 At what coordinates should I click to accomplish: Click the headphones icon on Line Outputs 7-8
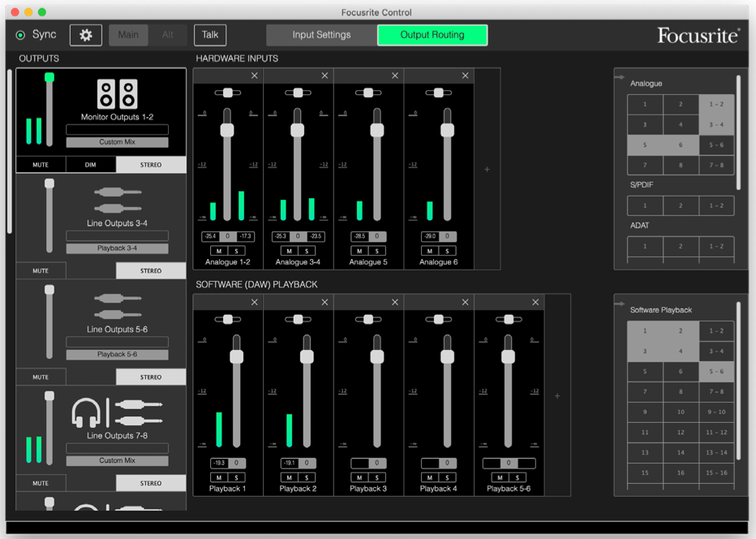tap(84, 412)
